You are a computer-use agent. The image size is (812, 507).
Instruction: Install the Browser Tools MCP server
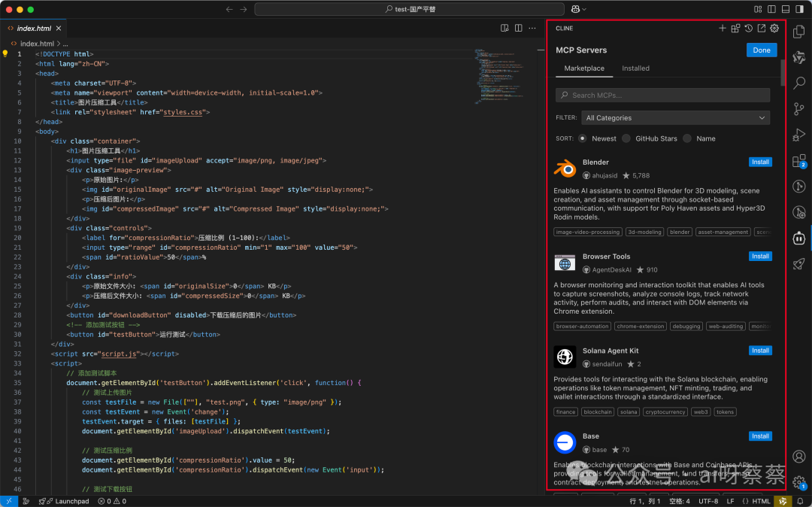(760, 257)
